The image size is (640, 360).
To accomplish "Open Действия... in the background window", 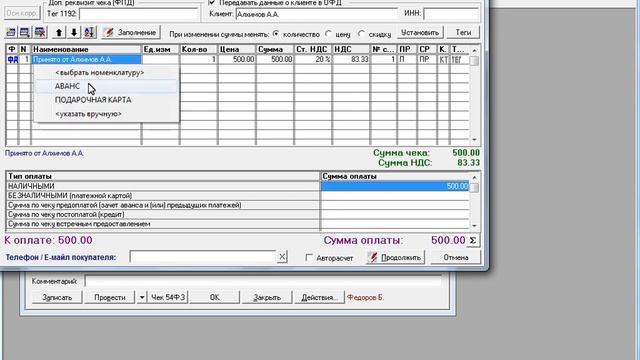I will tap(319, 298).
